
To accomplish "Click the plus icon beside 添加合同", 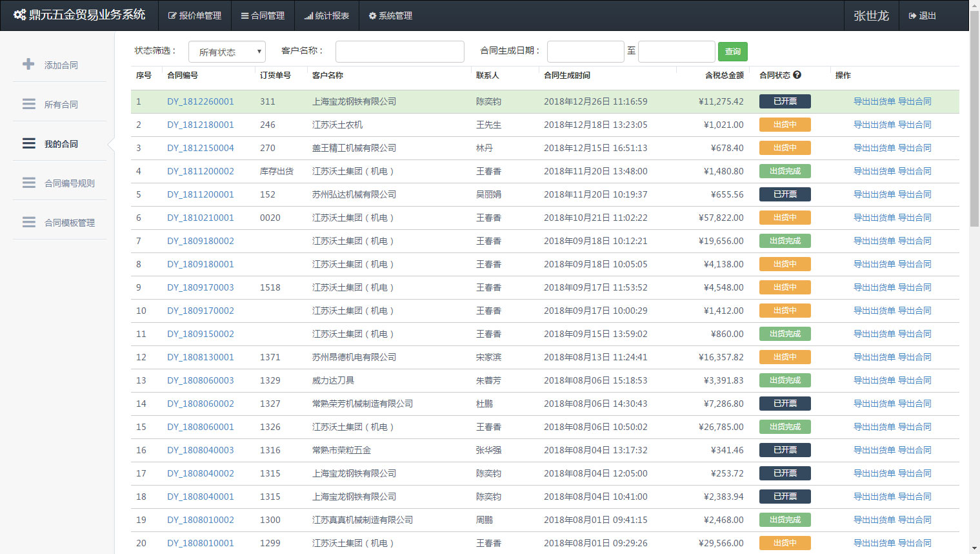I will (x=28, y=65).
